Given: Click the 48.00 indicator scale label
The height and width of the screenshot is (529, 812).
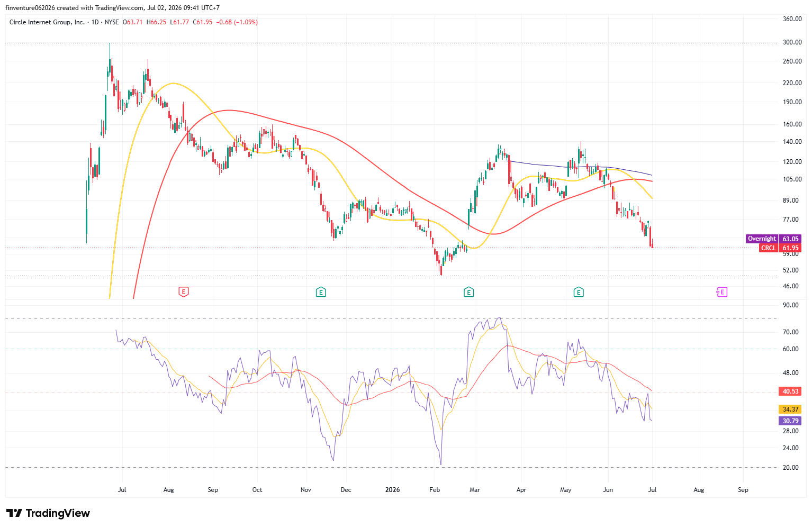Looking at the screenshot, I should [x=791, y=373].
